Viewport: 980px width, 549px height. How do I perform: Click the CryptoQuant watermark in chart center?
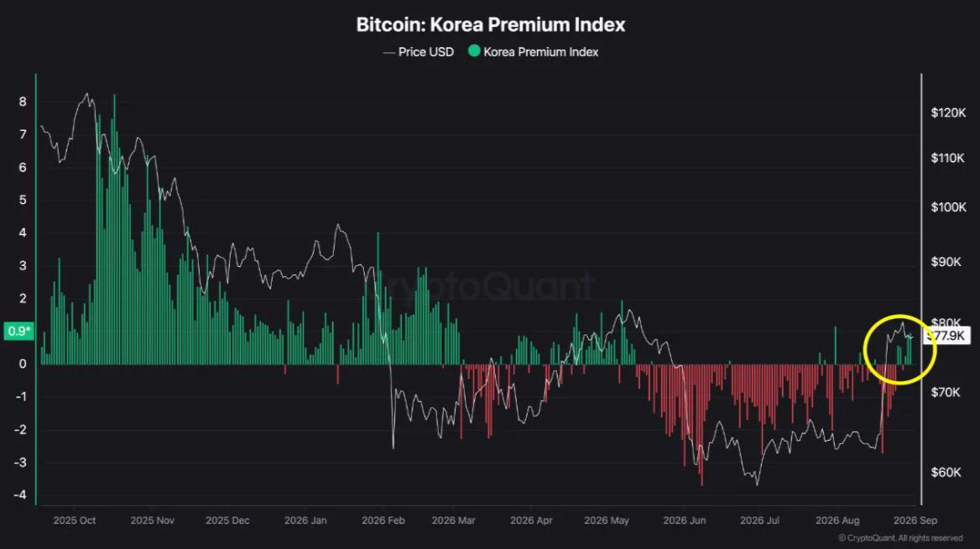487,285
